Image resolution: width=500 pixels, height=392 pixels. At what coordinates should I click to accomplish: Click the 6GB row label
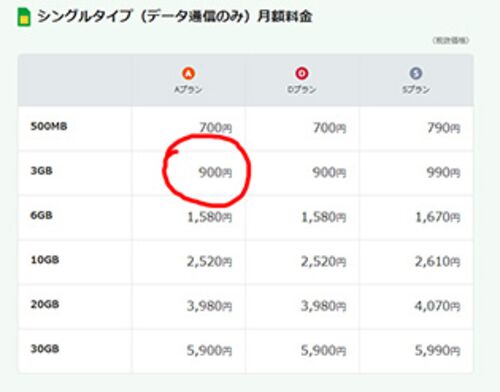(42, 215)
